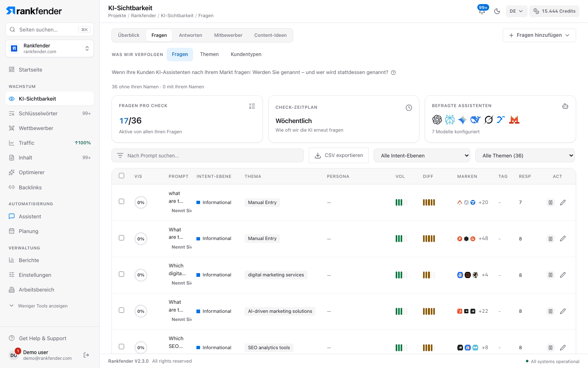Click the ChatGPT assistant icon
588x368 pixels.
[437, 119]
